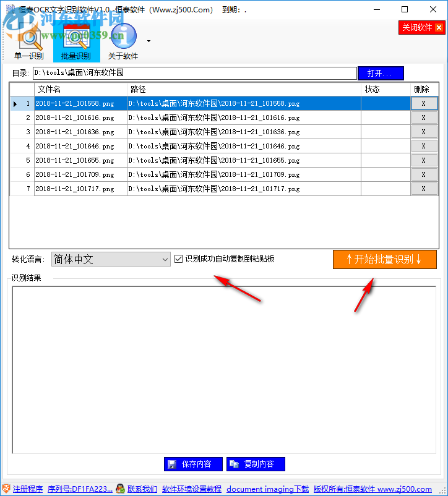This screenshot has width=448, height=496.
Task: Select file name 2018-11-21_101717.png
Action: pos(80,189)
